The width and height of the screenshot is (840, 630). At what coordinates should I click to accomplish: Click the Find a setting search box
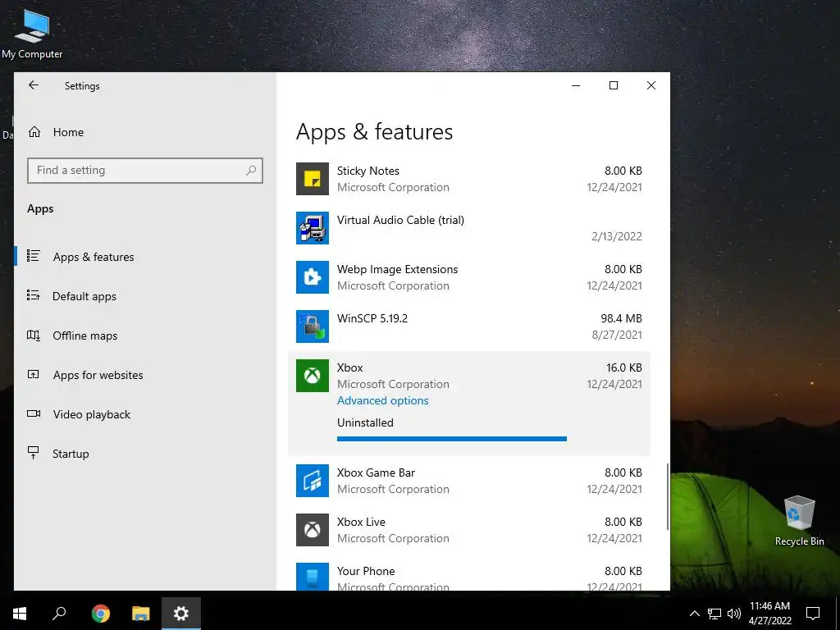point(144,171)
